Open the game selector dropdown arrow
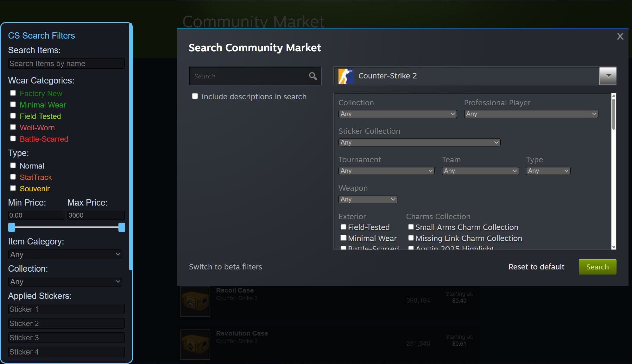Screen dimensions: 632x364 pyautogui.click(x=608, y=76)
